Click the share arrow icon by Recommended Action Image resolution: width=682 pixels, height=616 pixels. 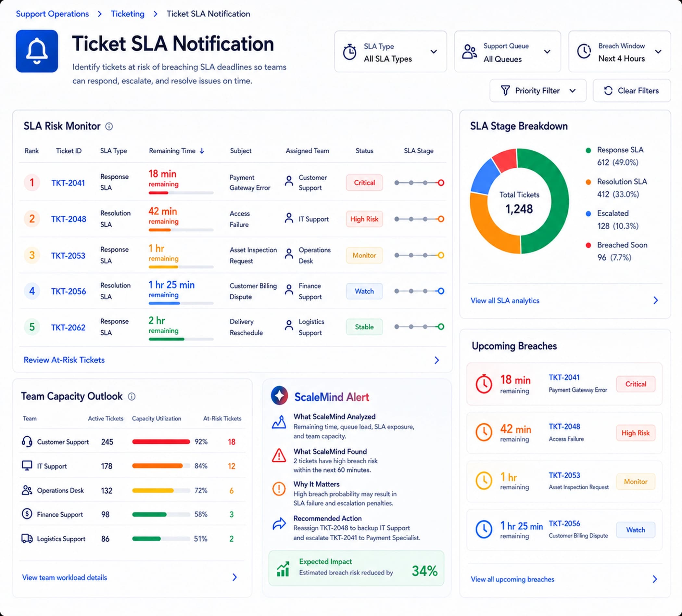(x=279, y=524)
